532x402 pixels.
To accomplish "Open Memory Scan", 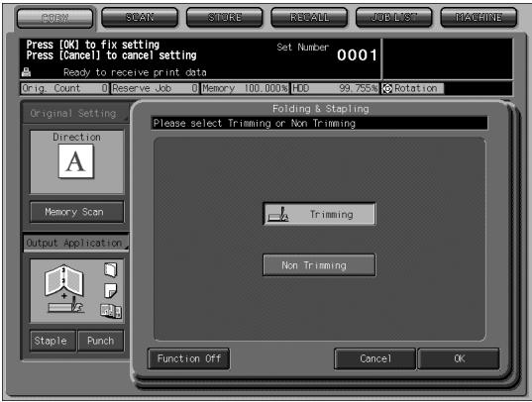I will pyautogui.click(x=76, y=212).
